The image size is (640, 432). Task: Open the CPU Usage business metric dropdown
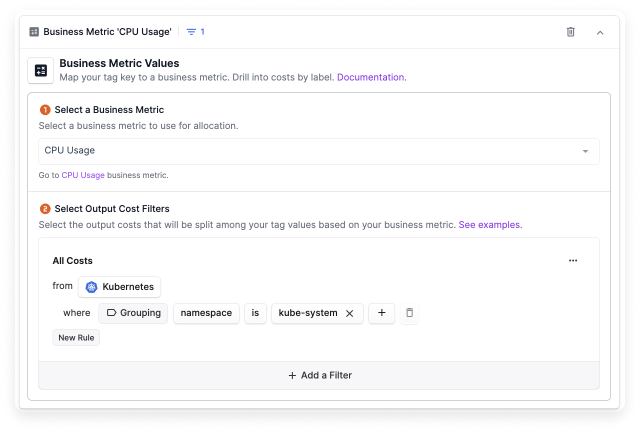[x=319, y=151]
